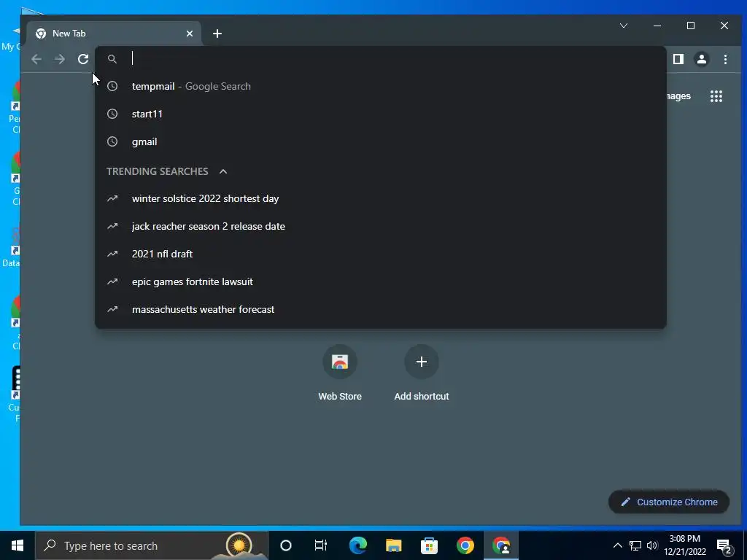Open Chrome three-dot menu

[725, 59]
